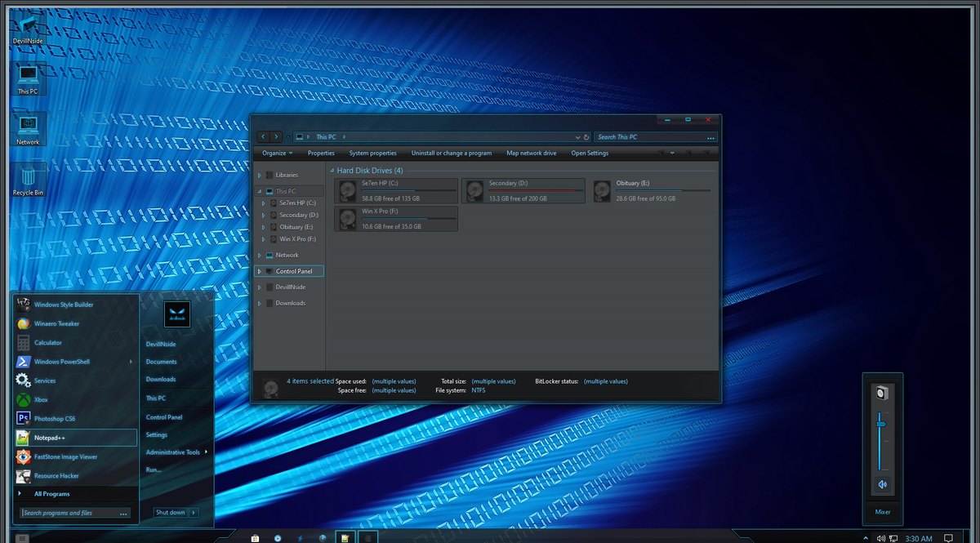Viewport: 980px width, 543px height.
Task: Expand the Libraries tree node
Action: (260, 175)
